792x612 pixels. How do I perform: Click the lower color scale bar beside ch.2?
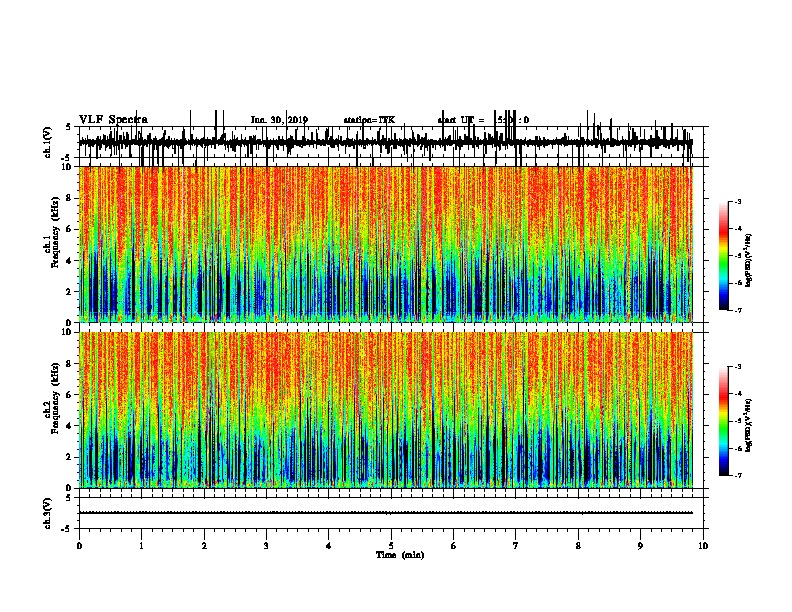(x=724, y=421)
